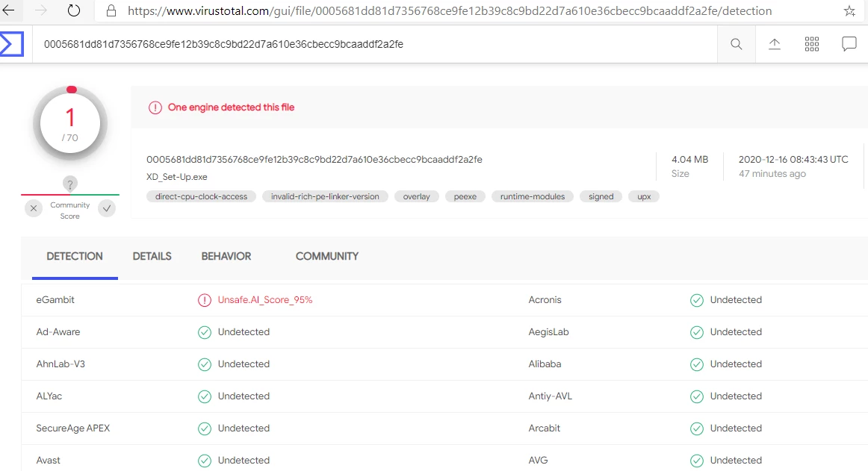Screen dimensions: 868x471
Task: Click the overlay tag
Action: (x=416, y=196)
